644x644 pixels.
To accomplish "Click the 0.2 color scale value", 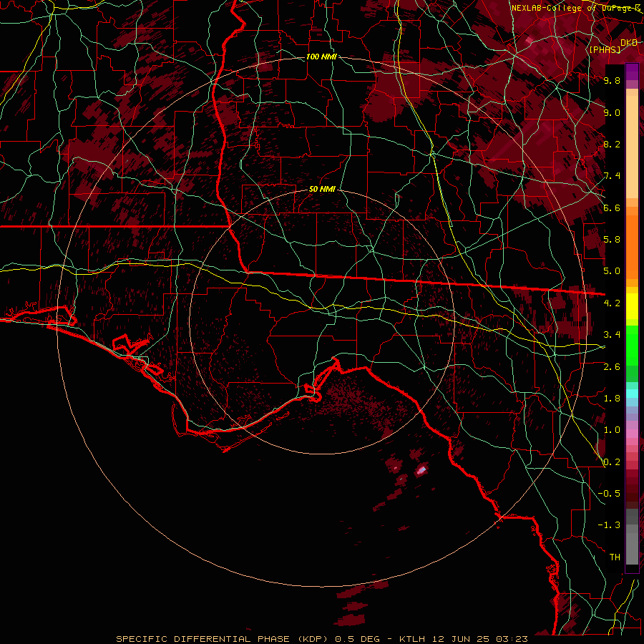I will click(612, 462).
